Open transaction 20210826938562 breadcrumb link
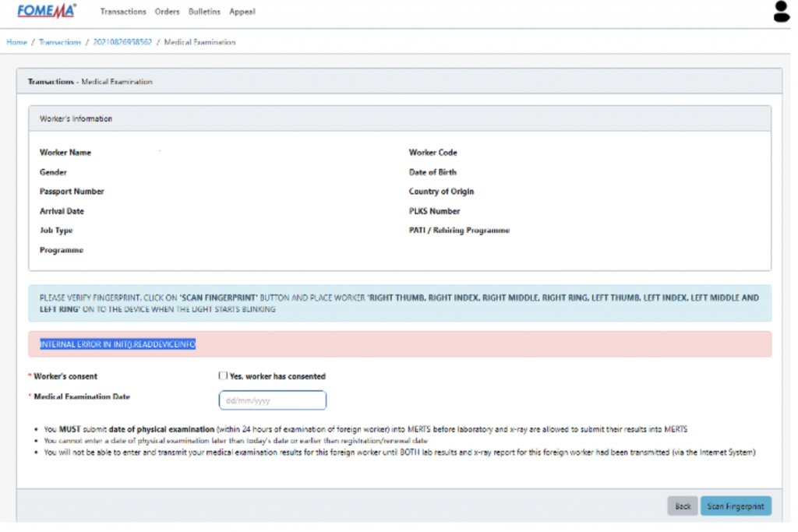The height and width of the screenshot is (532, 798). click(122, 42)
